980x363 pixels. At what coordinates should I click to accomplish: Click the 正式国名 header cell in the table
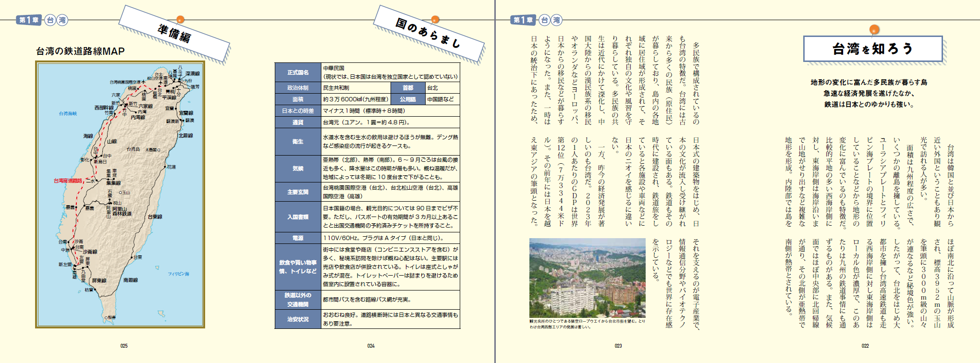click(298, 73)
